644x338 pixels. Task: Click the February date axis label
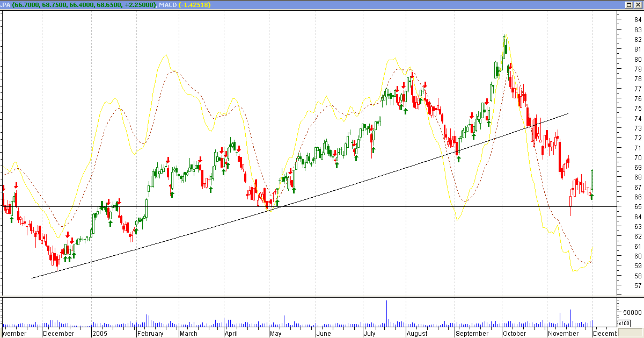click(150, 333)
